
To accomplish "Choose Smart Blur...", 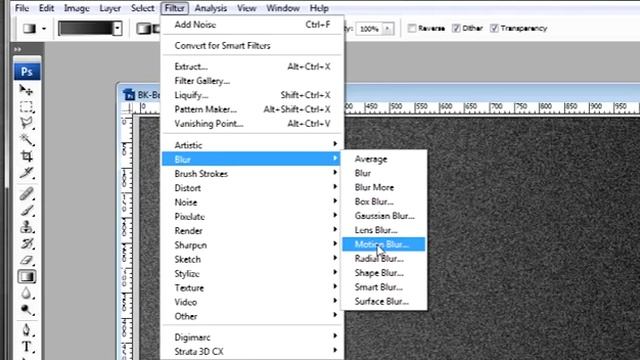I will coord(384,287).
